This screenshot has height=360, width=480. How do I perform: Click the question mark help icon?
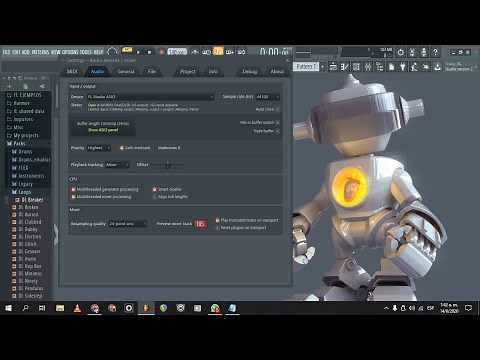(x=435, y=52)
